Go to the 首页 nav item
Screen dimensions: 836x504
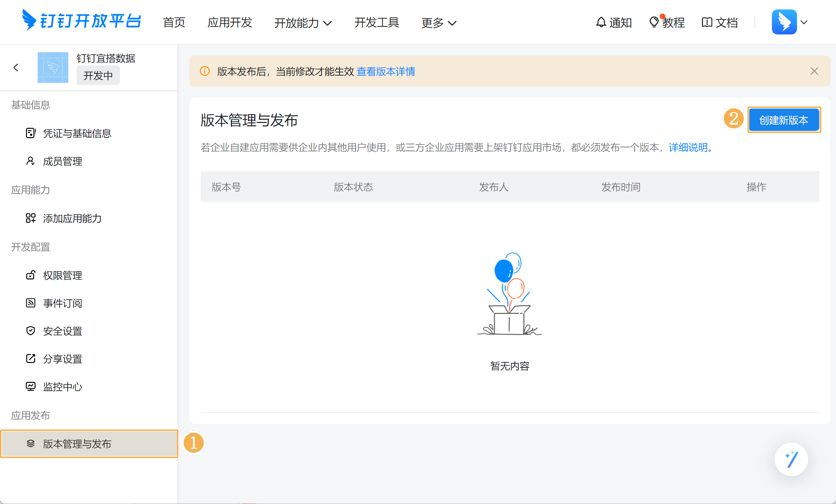tap(174, 22)
